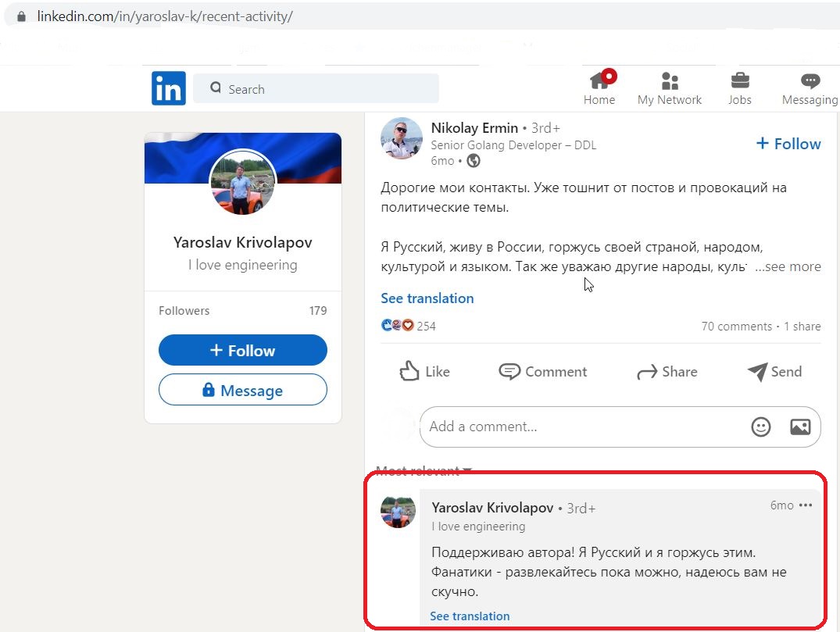Click the search magnifier icon
The width and height of the screenshot is (840, 632).
(x=216, y=87)
